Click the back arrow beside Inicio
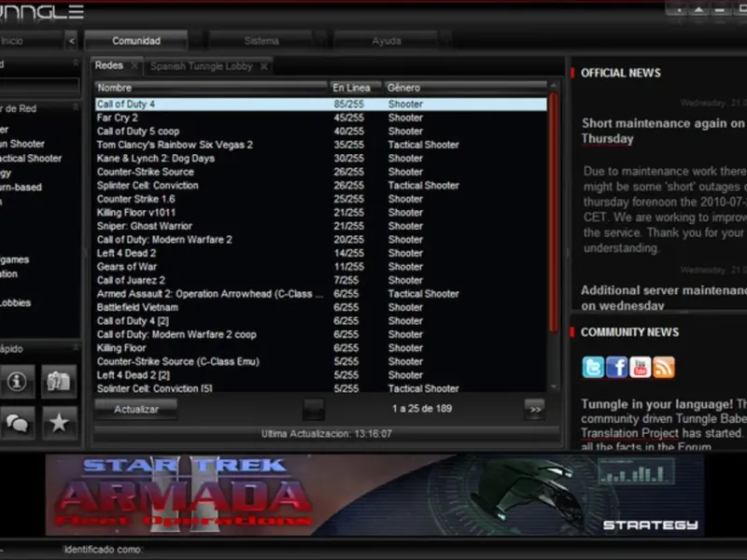The image size is (747, 560). (x=71, y=41)
